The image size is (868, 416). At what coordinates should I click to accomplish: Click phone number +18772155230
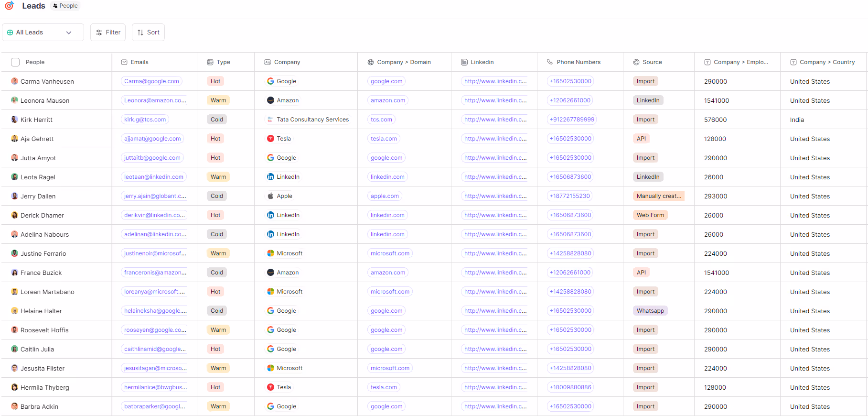[x=569, y=196]
